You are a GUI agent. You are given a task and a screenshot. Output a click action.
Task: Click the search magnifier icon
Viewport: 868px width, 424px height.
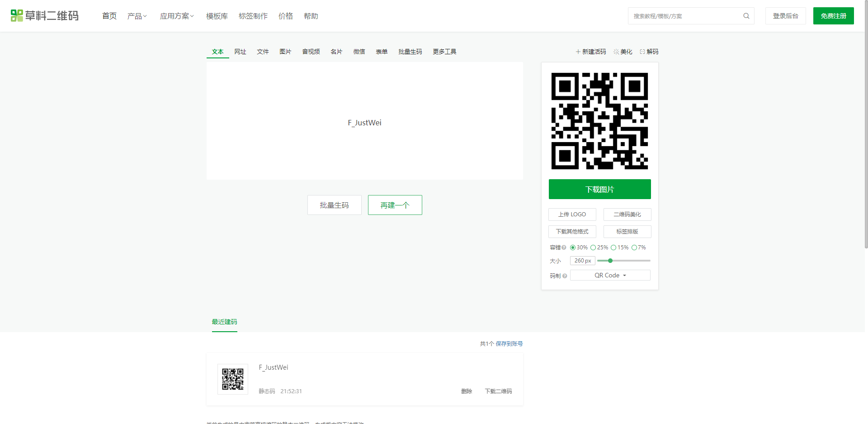[746, 16]
